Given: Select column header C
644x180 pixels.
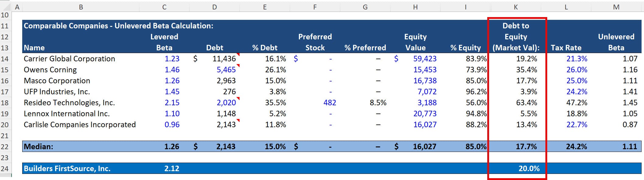Looking at the screenshot, I should [x=164, y=7].
